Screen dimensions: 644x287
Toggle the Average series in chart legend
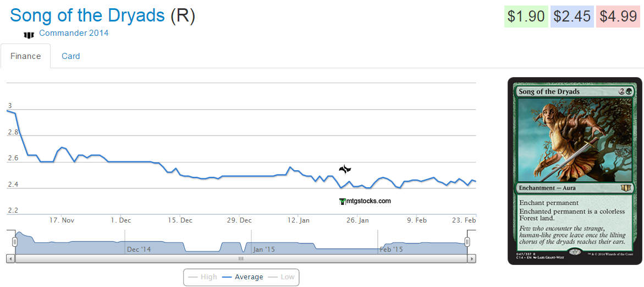coord(243,277)
